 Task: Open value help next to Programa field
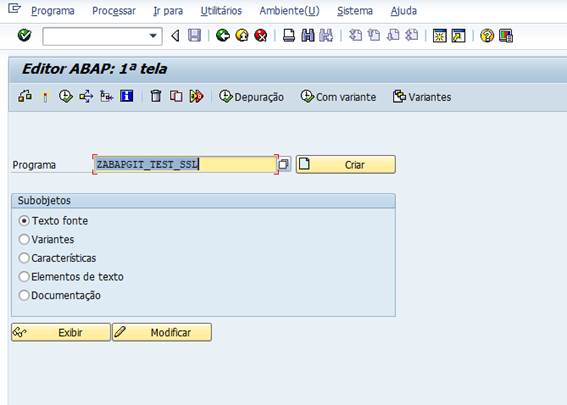284,165
